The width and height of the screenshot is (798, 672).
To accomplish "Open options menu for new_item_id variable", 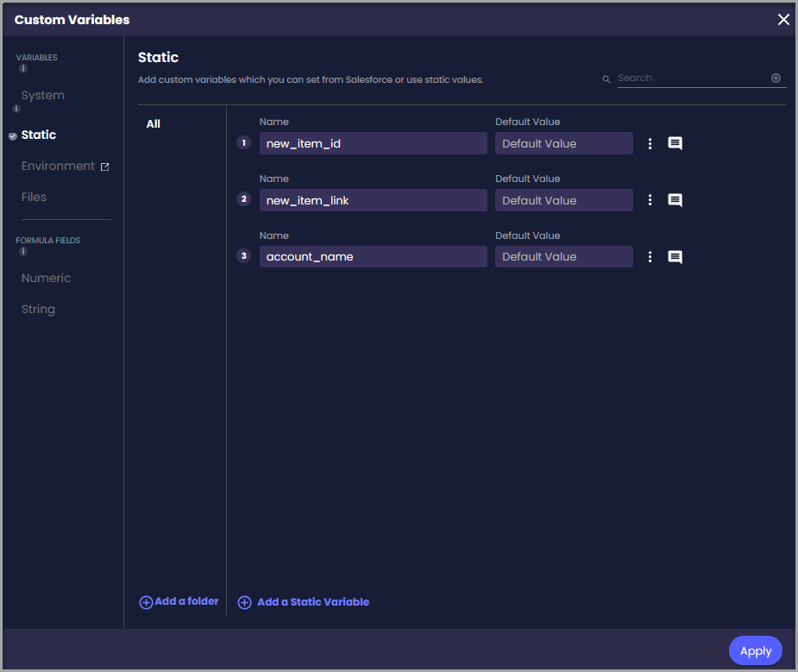I will click(x=650, y=143).
